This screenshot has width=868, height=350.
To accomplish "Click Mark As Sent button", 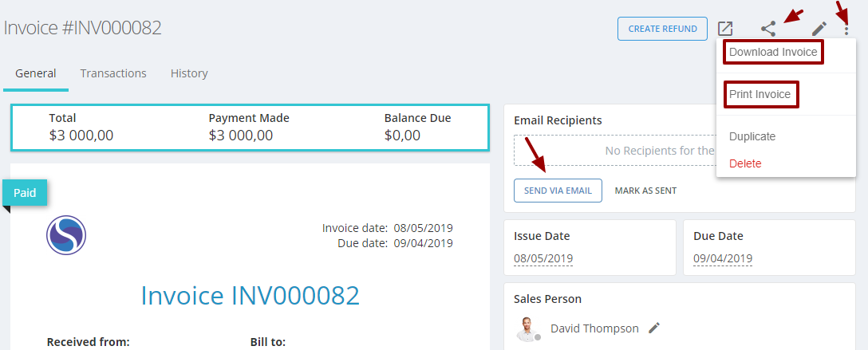I will [x=645, y=191].
